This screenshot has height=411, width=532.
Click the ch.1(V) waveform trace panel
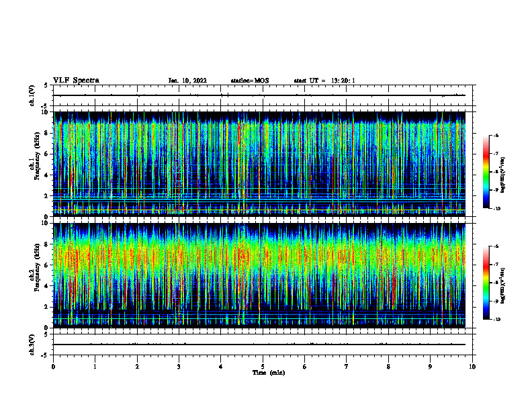pyautogui.click(x=263, y=95)
